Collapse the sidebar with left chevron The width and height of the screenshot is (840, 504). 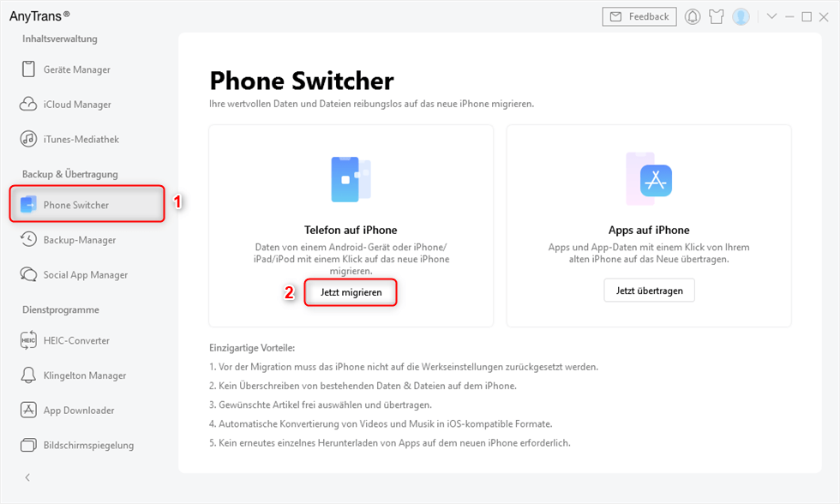pyautogui.click(x=27, y=477)
